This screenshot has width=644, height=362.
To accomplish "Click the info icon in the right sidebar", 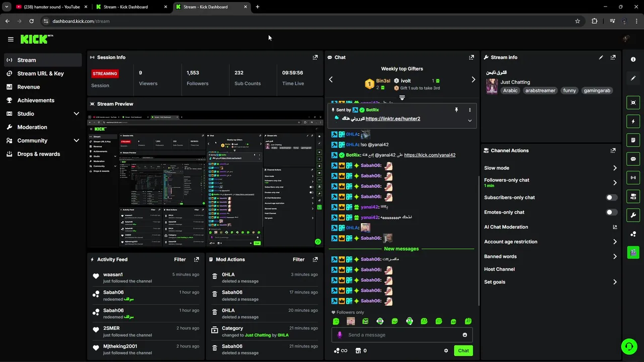I will tap(633, 59).
